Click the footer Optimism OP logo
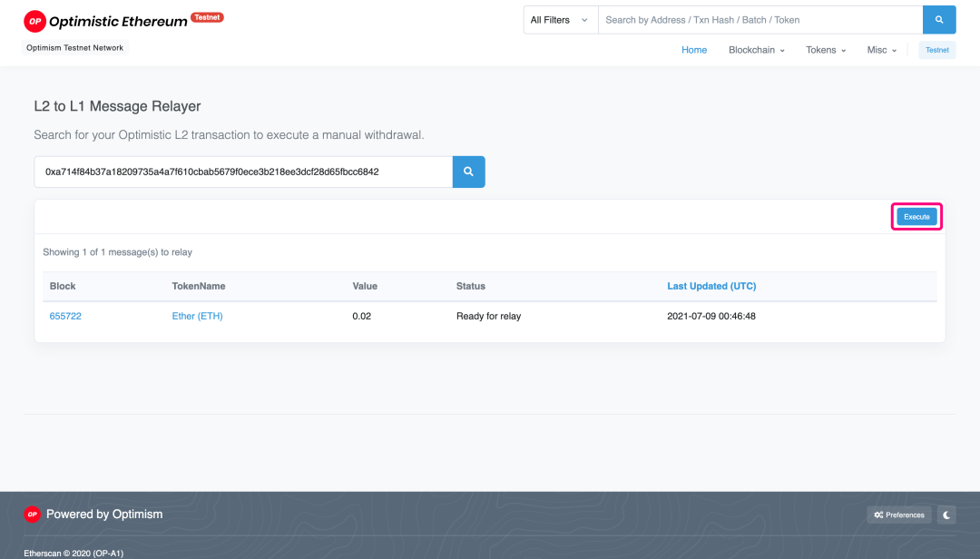 tap(32, 515)
